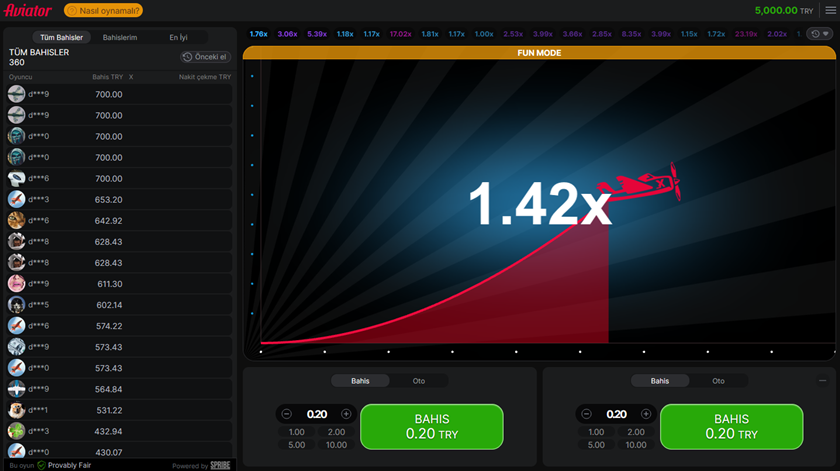Choose 10.00 quick amount in right panel
The height and width of the screenshot is (471, 840).
pos(636,445)
